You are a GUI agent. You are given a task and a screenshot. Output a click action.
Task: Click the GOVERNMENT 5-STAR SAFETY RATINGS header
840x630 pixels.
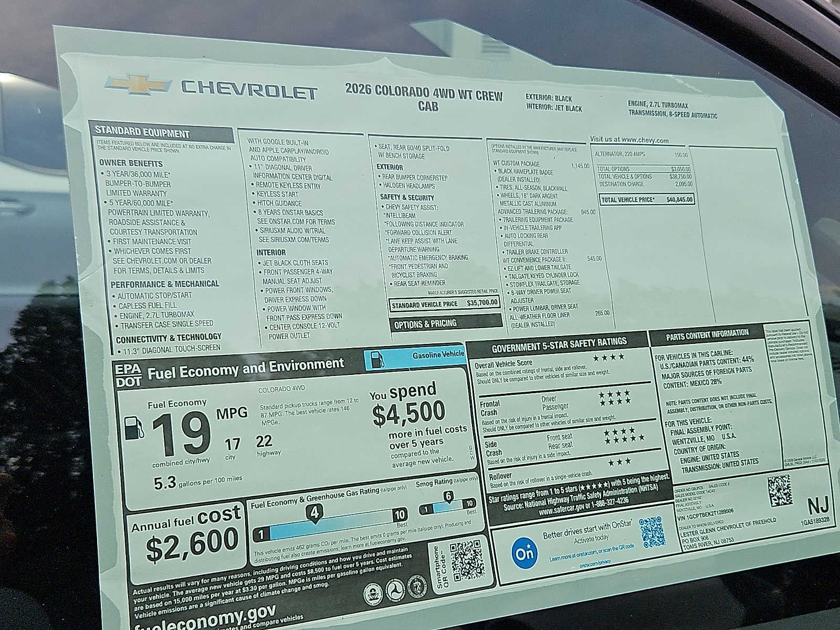pos(559,344)
